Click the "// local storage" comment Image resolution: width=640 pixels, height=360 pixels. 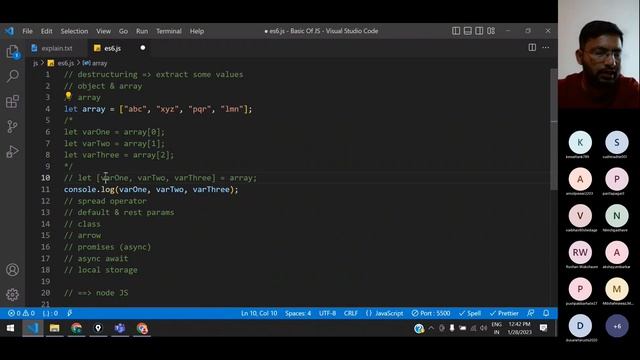(x=101, y=270)
